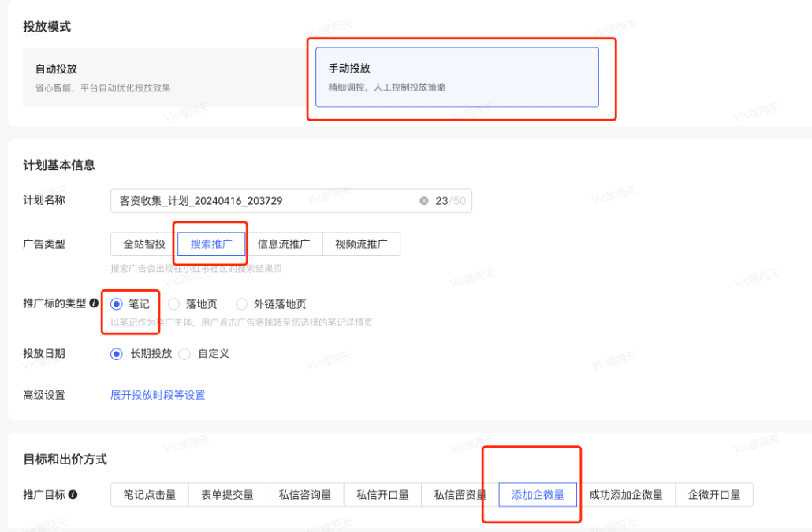Viewport: 812px width, 532px height.
Task: Open the 搜索推广 ad type tab
Action: [x=210, y=244]
